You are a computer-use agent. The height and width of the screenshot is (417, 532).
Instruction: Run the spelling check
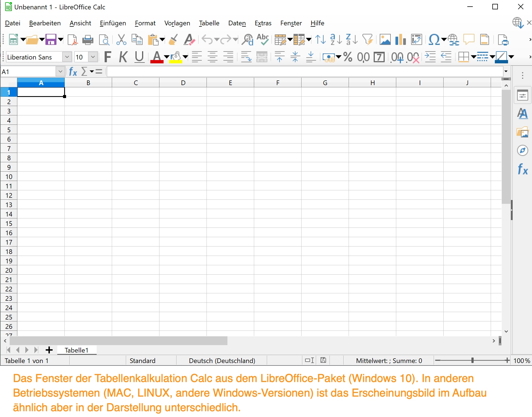(263, 40)
